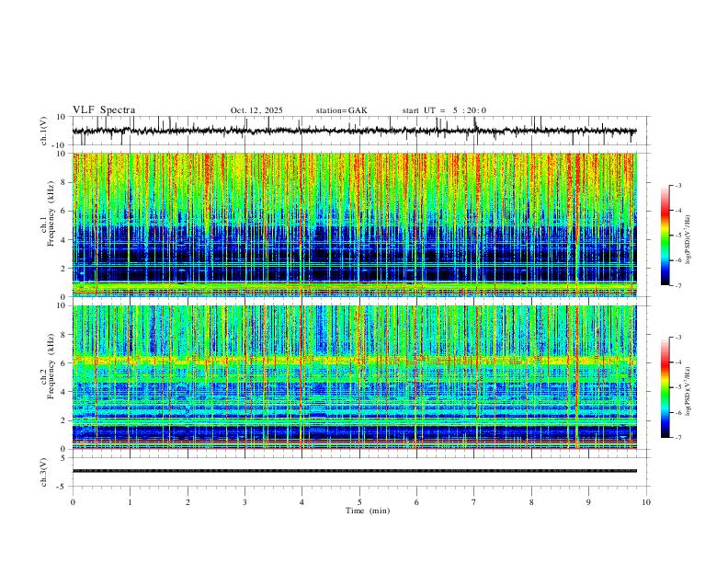Click the ch.2 spectrogram panel

(x=355, y=377)
